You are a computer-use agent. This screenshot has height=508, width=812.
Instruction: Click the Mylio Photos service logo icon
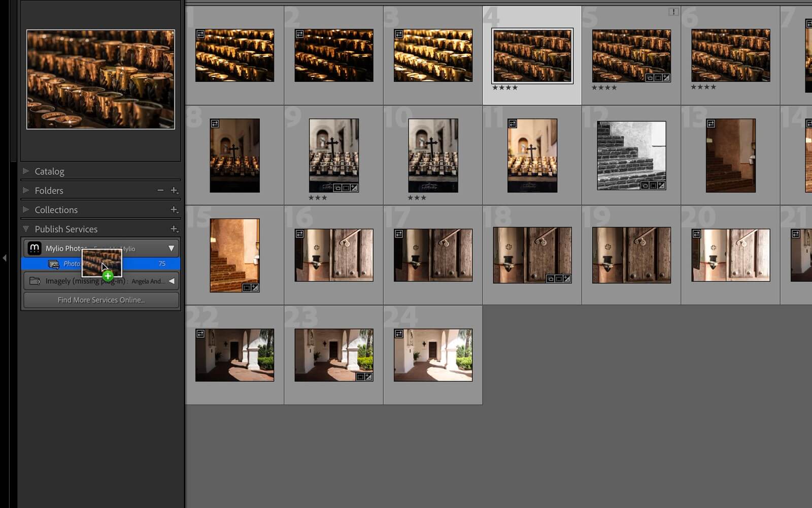tap(34, 248)
